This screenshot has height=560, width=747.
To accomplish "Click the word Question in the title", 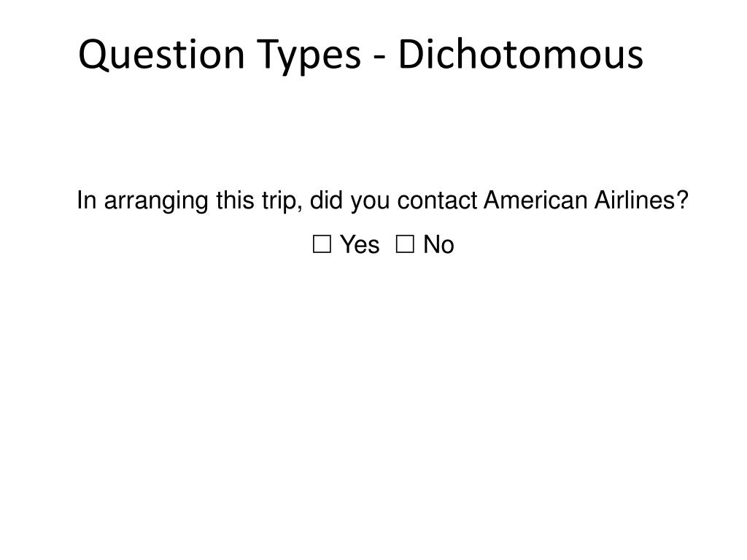I will pyautogui.click(x=161, y=55).
